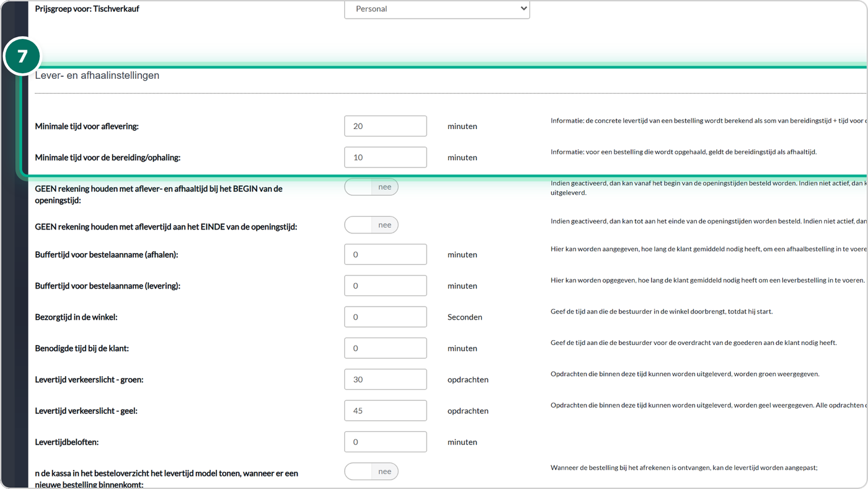The width and height of the screenshot is (868, 489).
Task: Edit the Levertijd verkeerslicht - geel value
Action: [386, 411]
